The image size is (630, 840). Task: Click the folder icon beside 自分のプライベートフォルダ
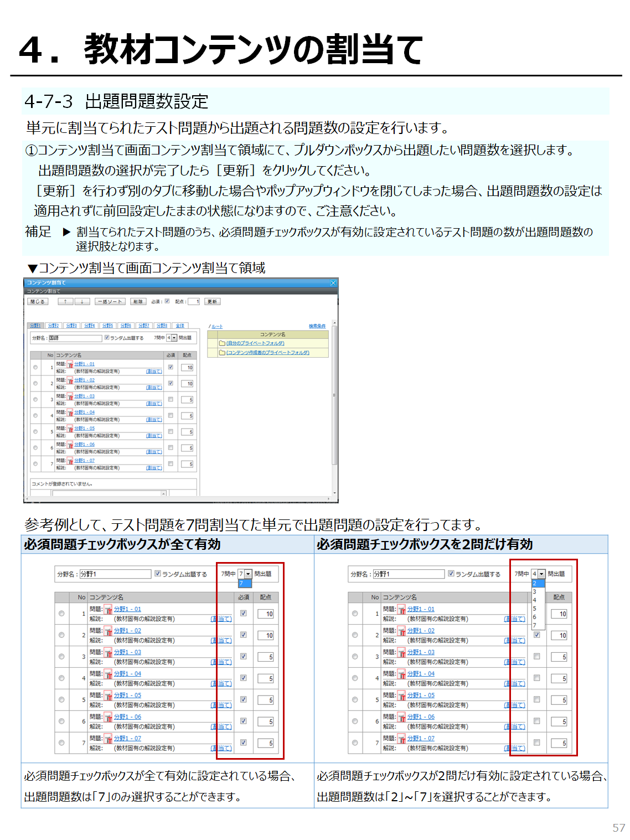[x=222, y=343]
